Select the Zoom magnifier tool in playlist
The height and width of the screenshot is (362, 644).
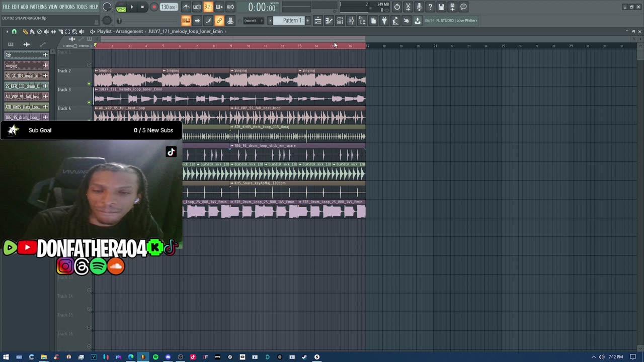74,32
